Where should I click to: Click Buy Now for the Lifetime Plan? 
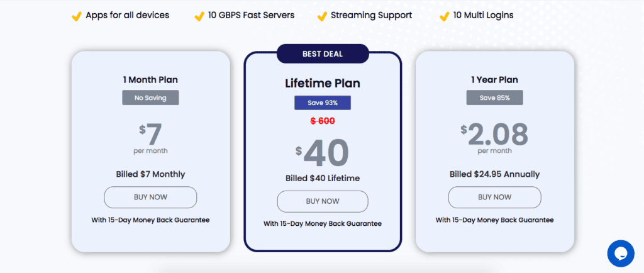click(x=323, y=201)
